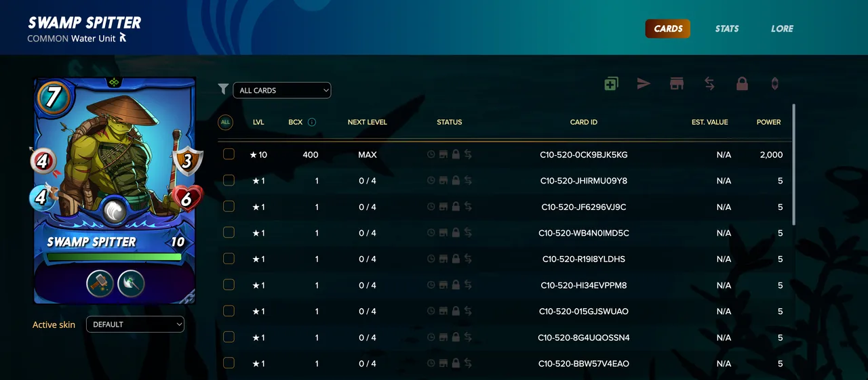Enable checkbox for card C10-520-R19I8YLDHS
This screenshot has height=380, width=868.
click(x=229, y=259)
